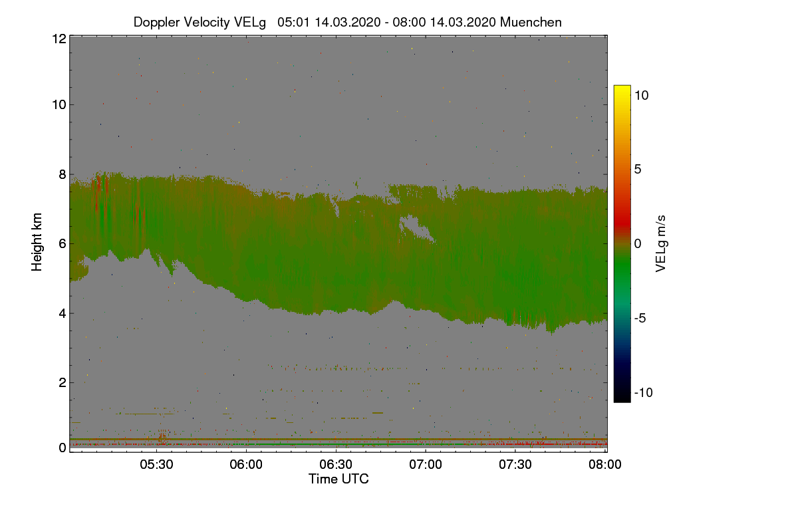This screenshot has width=798, height=532.
Task: Click the '07:00' time tick label
Action: [x=426, y=465]
